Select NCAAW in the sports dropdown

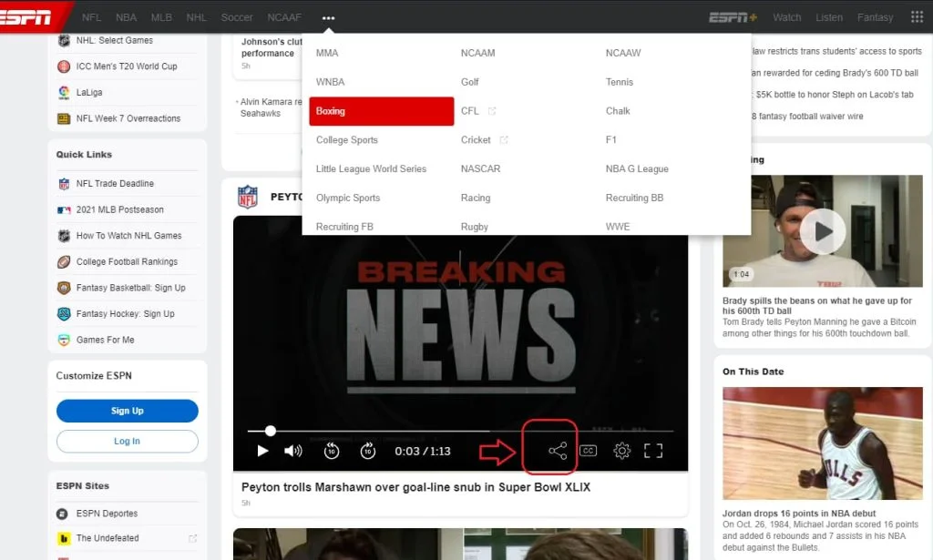(x=623, y=53)
